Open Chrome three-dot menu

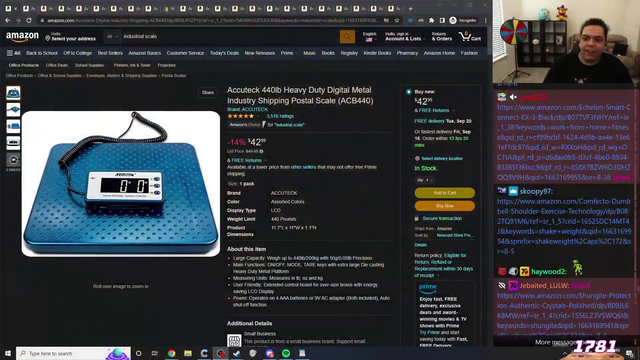click(486, 20)
